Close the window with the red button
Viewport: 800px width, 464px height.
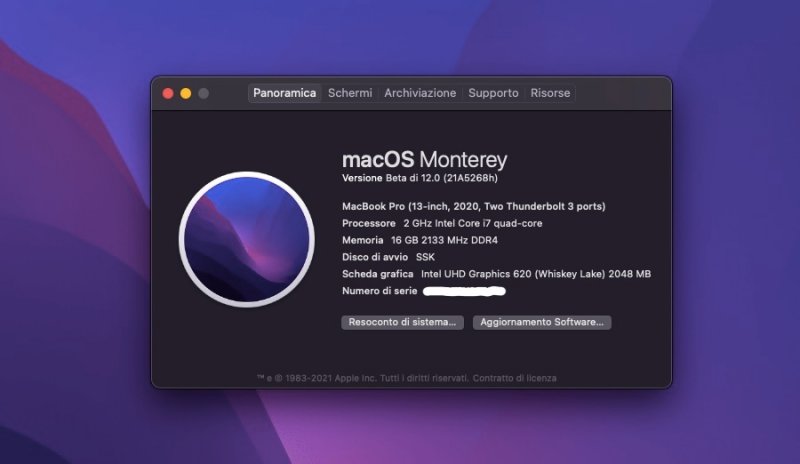(x=168, y=93)
